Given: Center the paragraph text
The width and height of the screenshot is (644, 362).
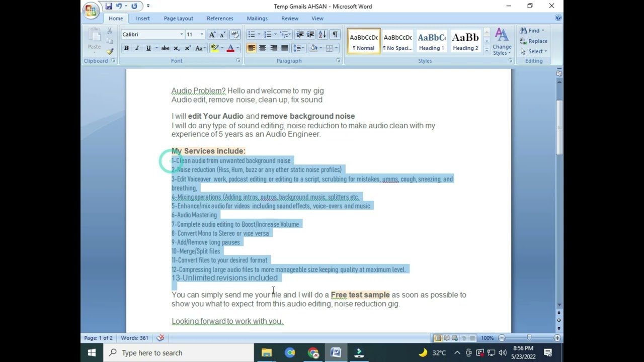Looking at the screenshot, I should click(262, 48).
